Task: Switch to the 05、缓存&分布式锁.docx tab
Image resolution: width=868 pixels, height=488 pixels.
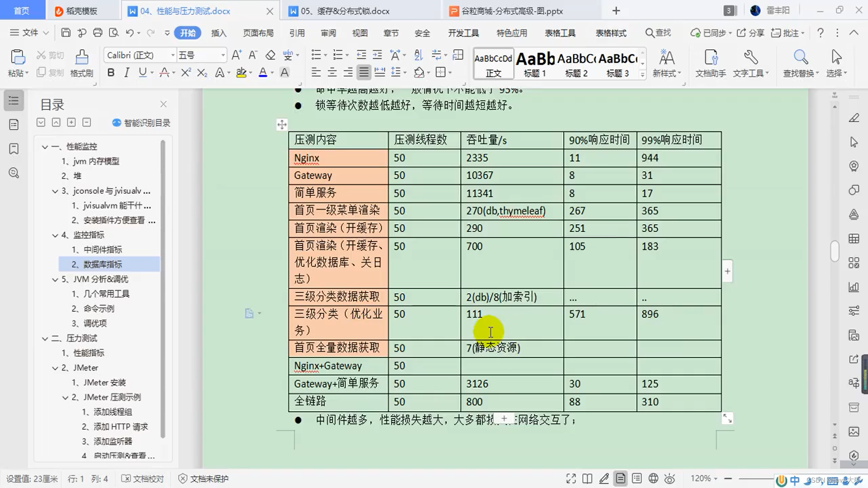Action: pyautogui.click(x=345, y=11)
